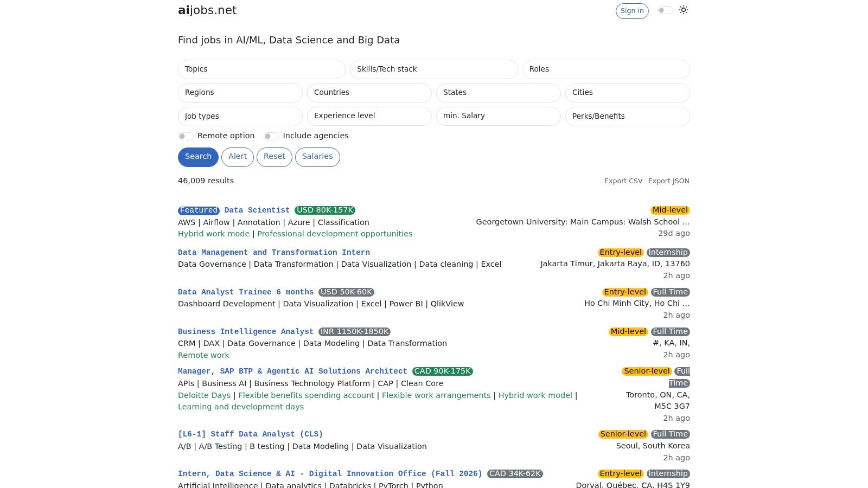Export results as CSV

(x=623, y=181)
